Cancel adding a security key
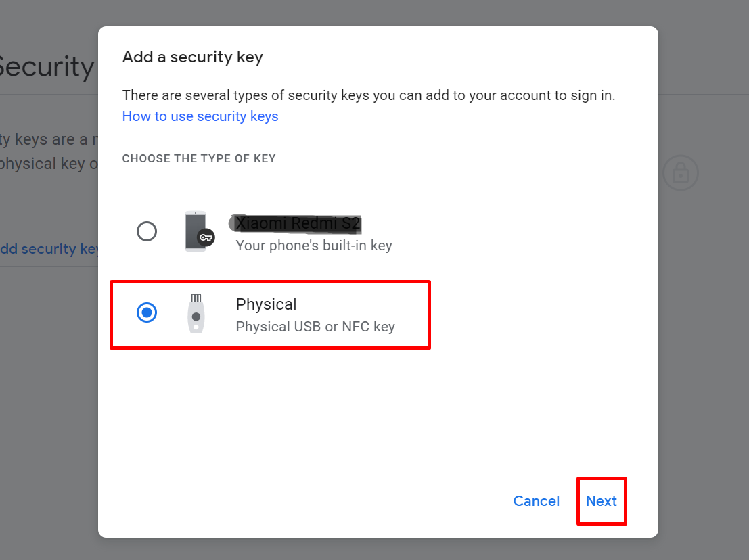The height and width of the screenshot is (560, 749). tap(536, 500)
